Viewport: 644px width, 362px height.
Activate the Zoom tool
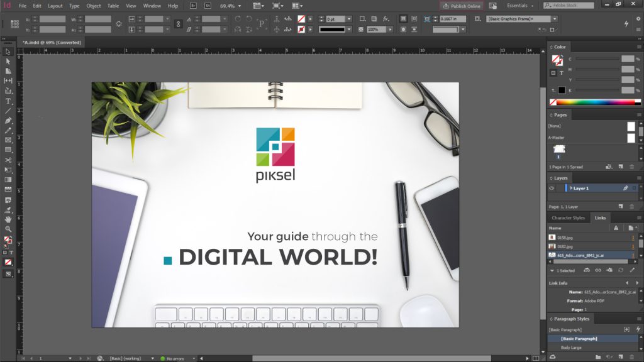pos(8,229)
